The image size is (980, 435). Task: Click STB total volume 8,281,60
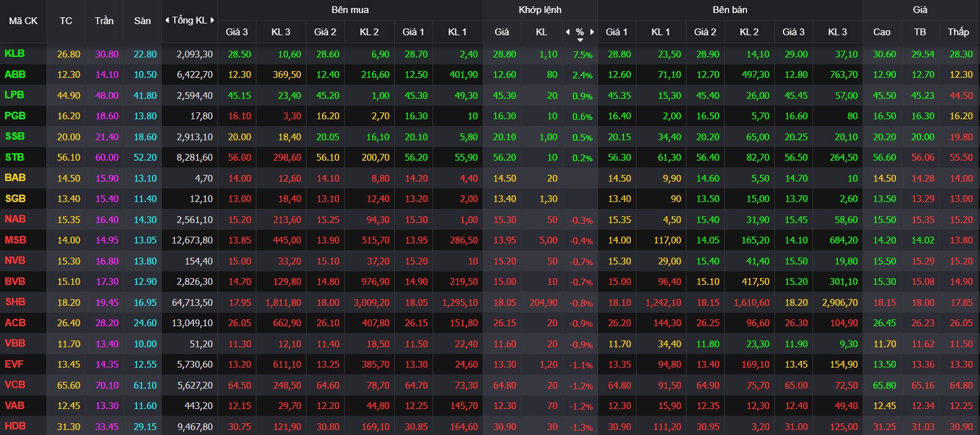tap(195, 158)
